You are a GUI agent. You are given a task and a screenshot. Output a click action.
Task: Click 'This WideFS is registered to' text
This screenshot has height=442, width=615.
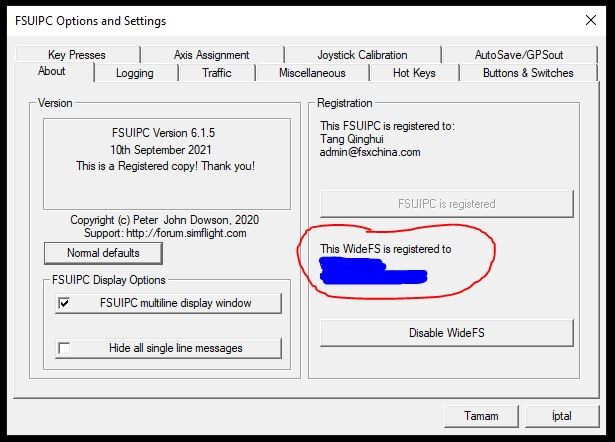[386, 249]
